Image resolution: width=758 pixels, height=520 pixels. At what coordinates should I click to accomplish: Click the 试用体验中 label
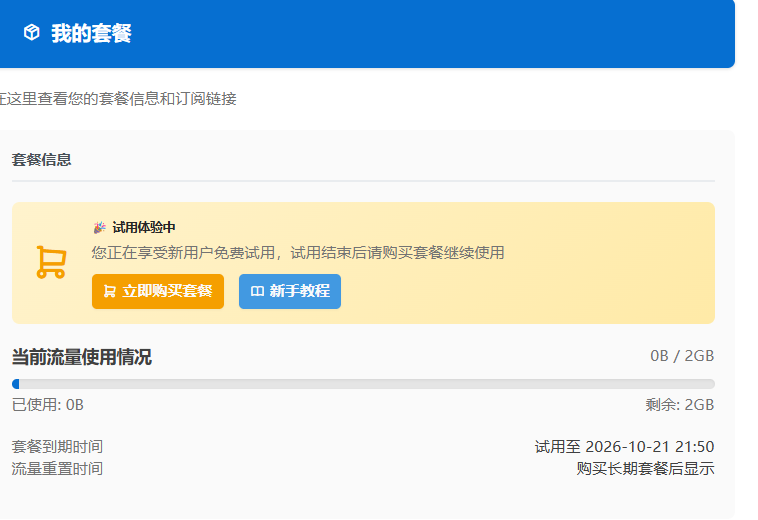pyautogui.click(x=144, y=228)
